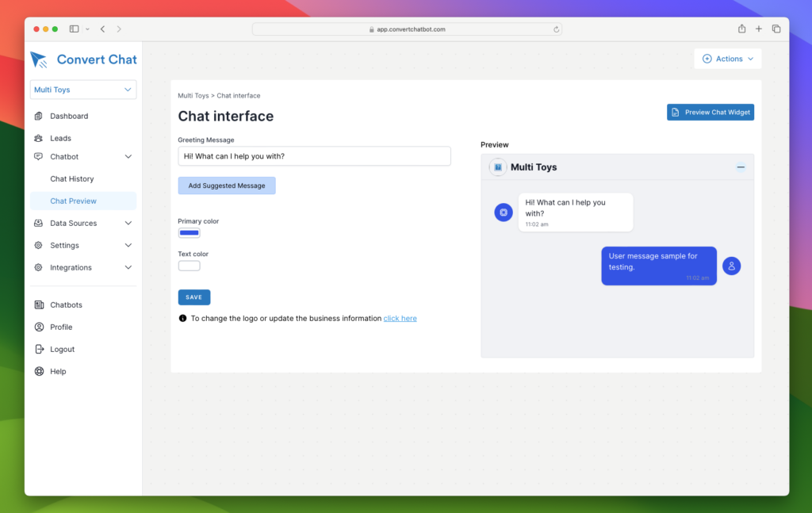Click the user avatar beside sample message
Image resolution: width=812 pixels, height=513 pixels.
(731, 266)
